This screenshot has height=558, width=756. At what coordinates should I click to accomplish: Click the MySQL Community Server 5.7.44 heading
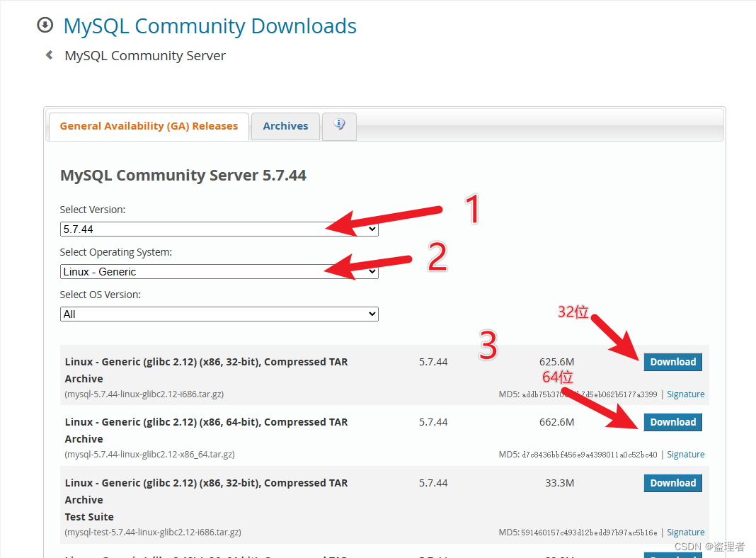click(x=183, y=175)
